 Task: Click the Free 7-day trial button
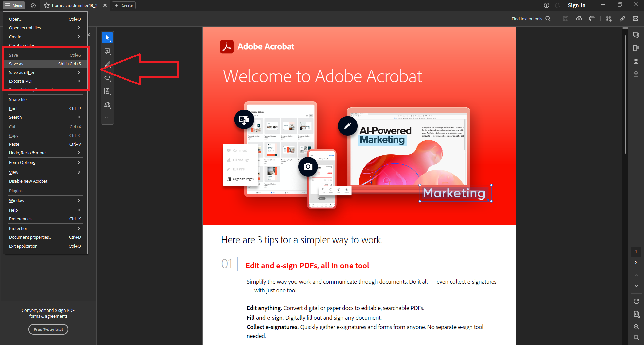tap(48, 329)
